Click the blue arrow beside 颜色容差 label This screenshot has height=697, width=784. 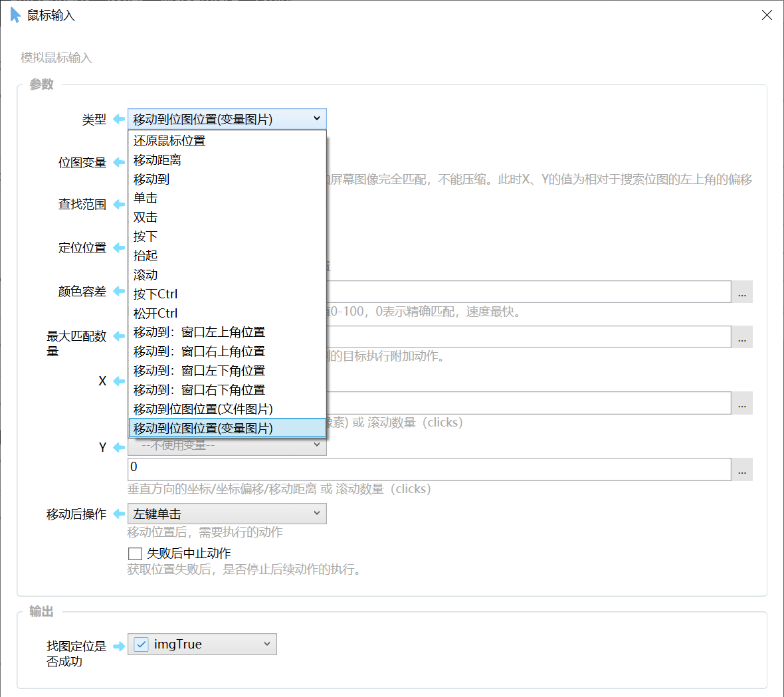point(119,291)
